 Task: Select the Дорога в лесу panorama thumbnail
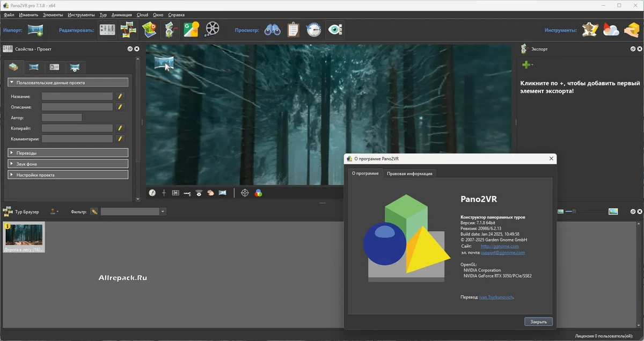coord(24,237)
